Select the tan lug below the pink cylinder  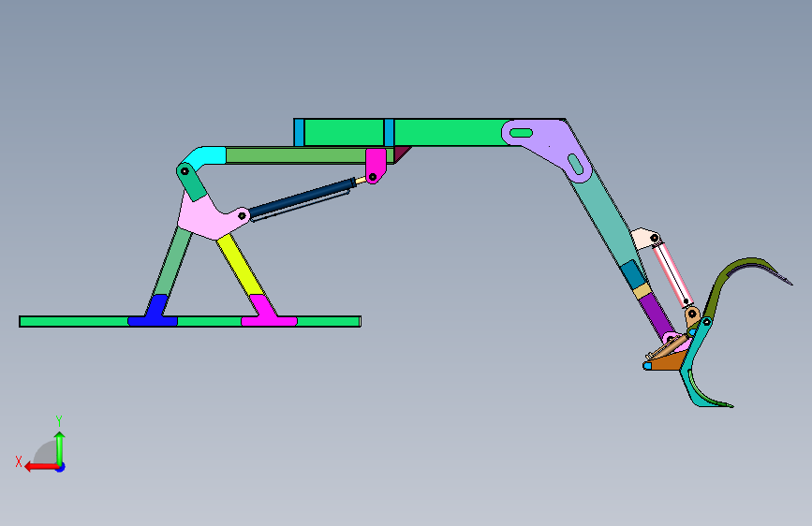tap(692, 316)
